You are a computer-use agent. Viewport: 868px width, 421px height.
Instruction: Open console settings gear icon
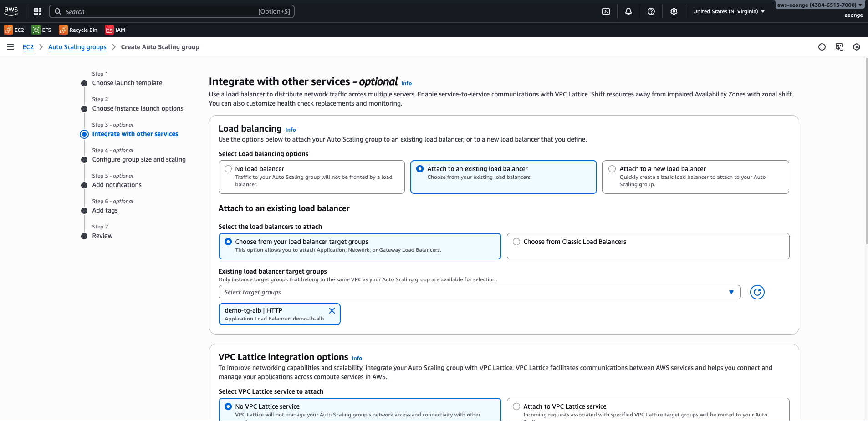(x=674, y=11)
